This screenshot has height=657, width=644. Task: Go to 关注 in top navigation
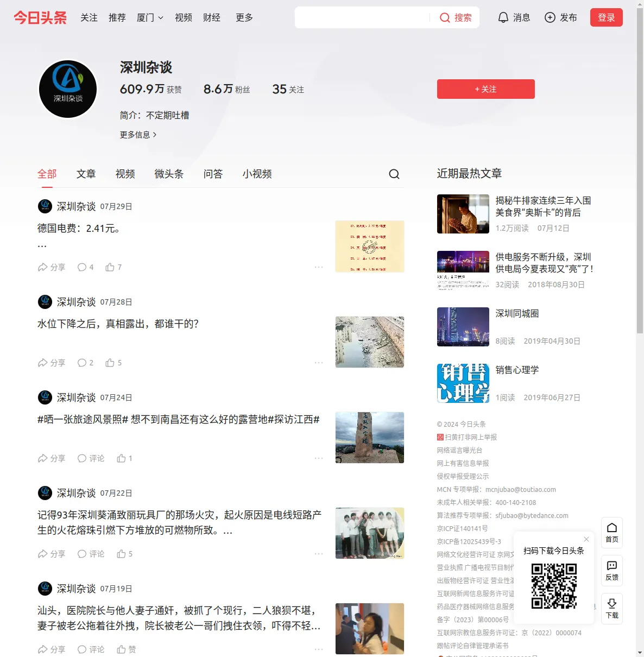pos(89,17)
